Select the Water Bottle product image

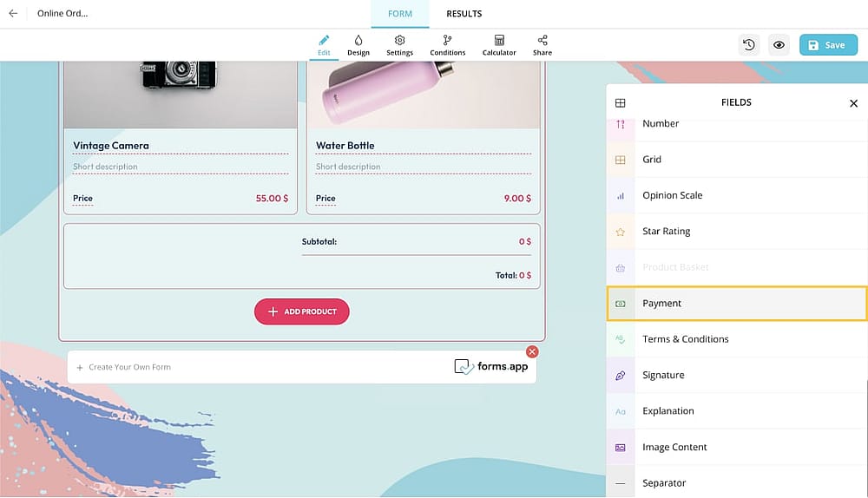coord(424,94)
